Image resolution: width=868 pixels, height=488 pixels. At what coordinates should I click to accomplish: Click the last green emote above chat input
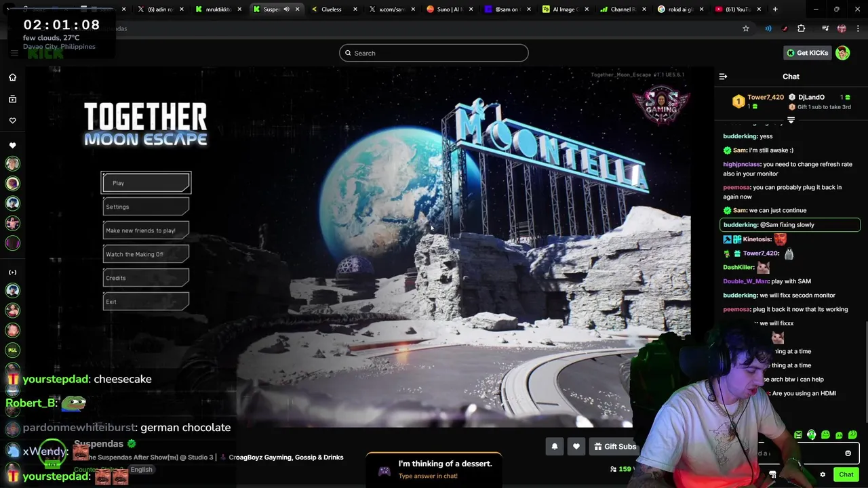pyautogui.click(x=852, y=435)
